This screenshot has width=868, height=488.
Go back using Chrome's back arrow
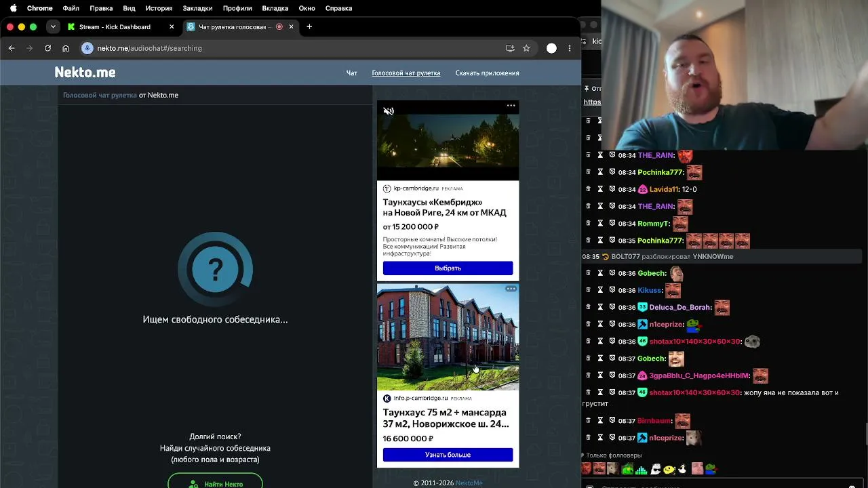pyautogui.click(x=12, y=48)
